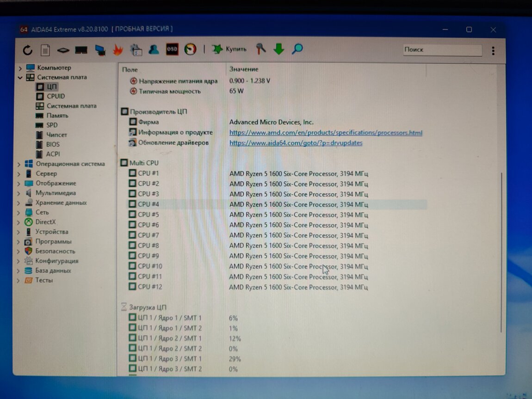The width and height of the screenshot is (532, 399).
Task: Click the Поиск search input field
Action: pyautogui.click(x=442, y=50)
